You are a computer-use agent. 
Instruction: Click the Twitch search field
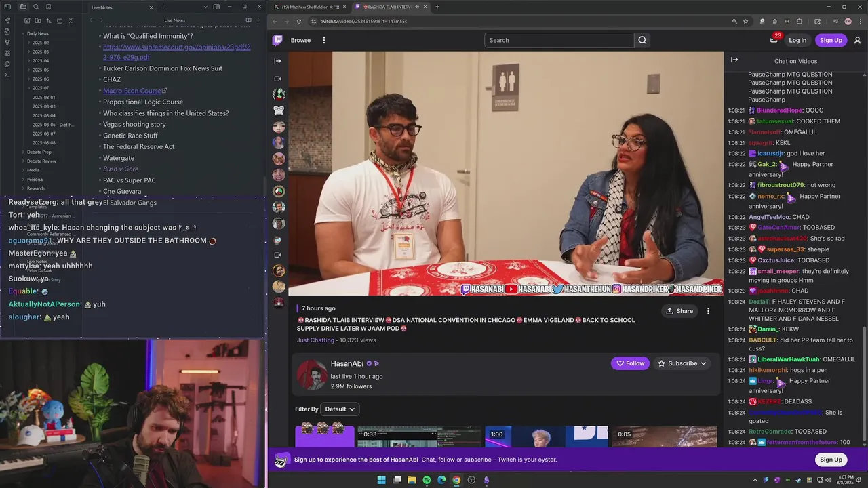(x=559, y=40)
